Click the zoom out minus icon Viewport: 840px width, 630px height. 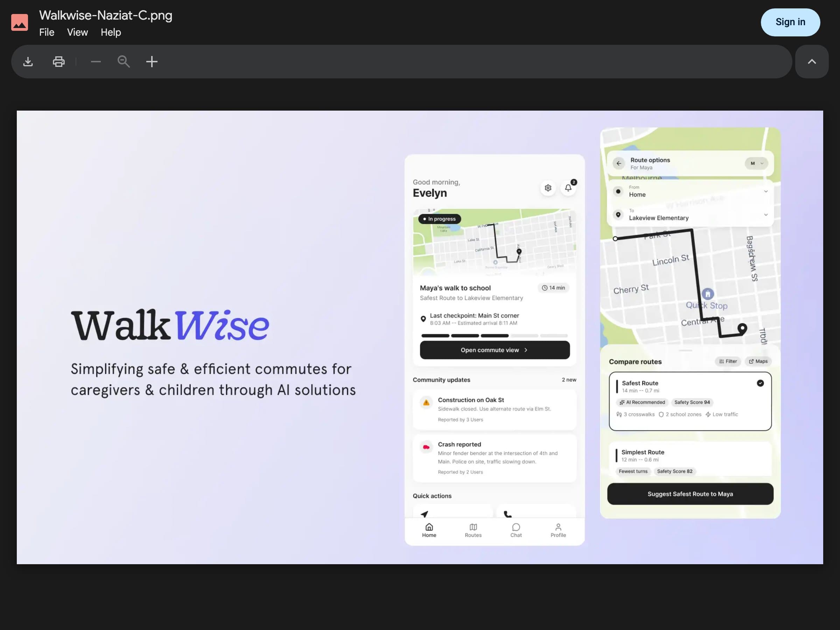(x=96, y=62)
